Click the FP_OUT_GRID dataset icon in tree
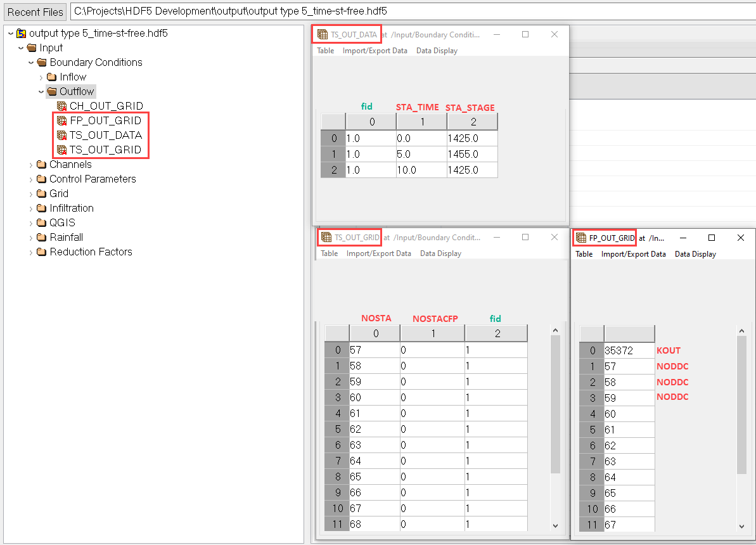This screenshot has height=545, width=756. [61, 120]
